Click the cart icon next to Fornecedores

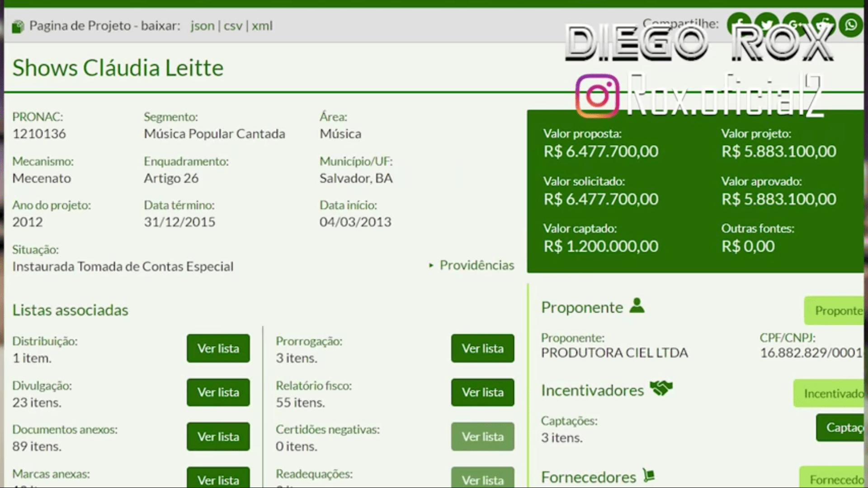(x=649, y=475)
